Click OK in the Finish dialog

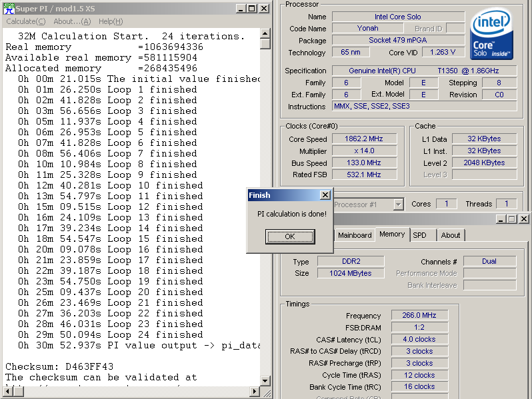290,236
